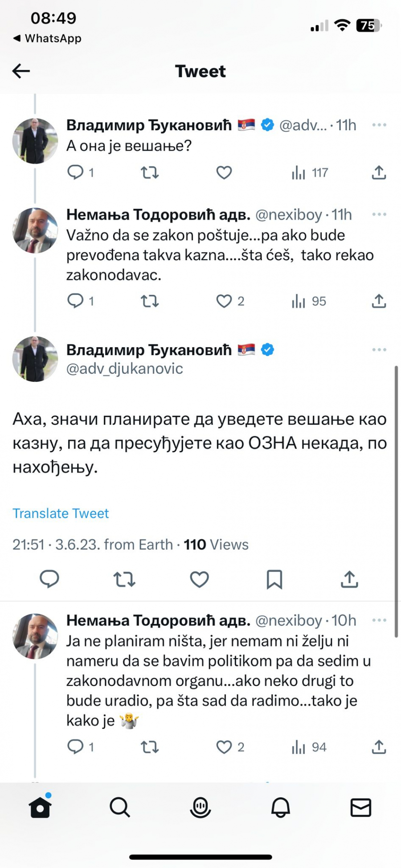Open the Messages envelope tab

(360, 807)
